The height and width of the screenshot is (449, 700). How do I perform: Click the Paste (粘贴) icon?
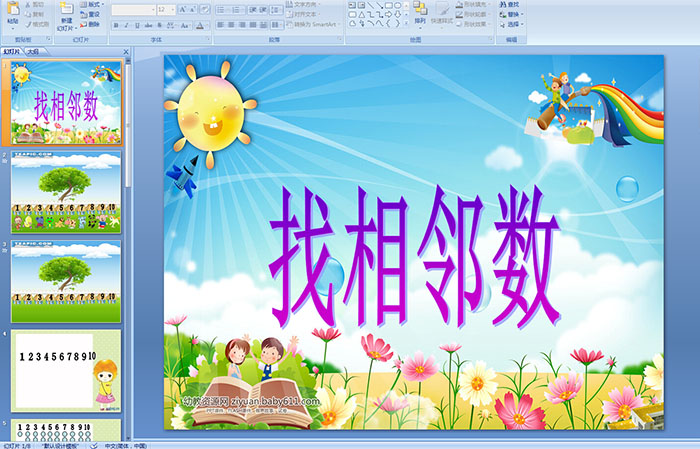pos(12,10)
